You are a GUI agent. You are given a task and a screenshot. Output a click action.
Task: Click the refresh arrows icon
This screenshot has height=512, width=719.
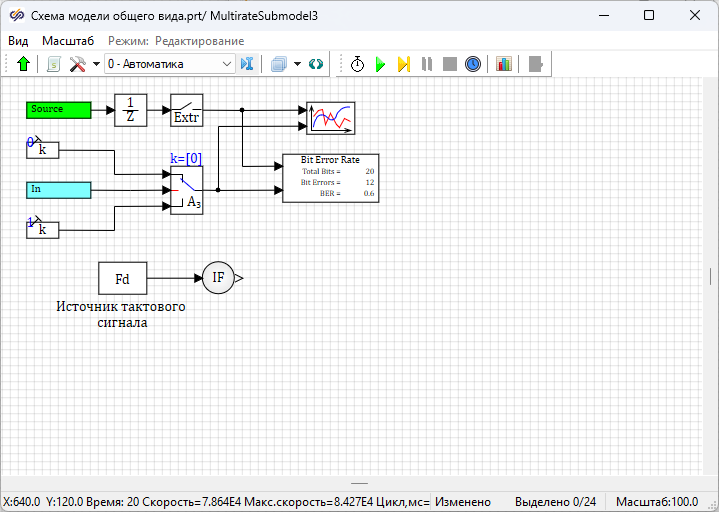click(316, 64)
